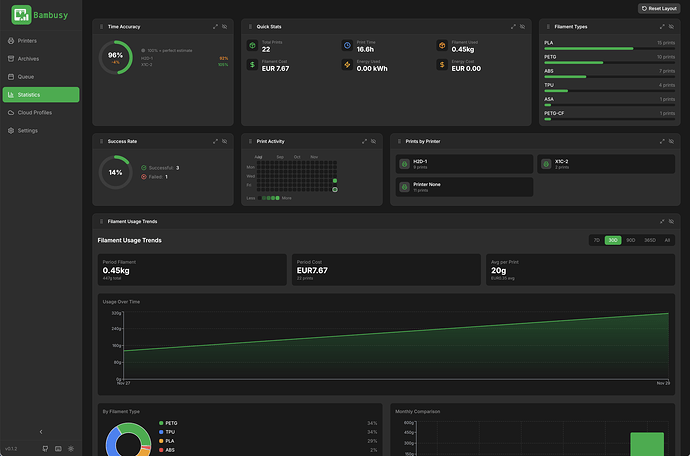The height and width of the screenshot is (456, 690).
Task: Expand the Print Activity widget
Action: pyautogui.click(x=364, y=141)
